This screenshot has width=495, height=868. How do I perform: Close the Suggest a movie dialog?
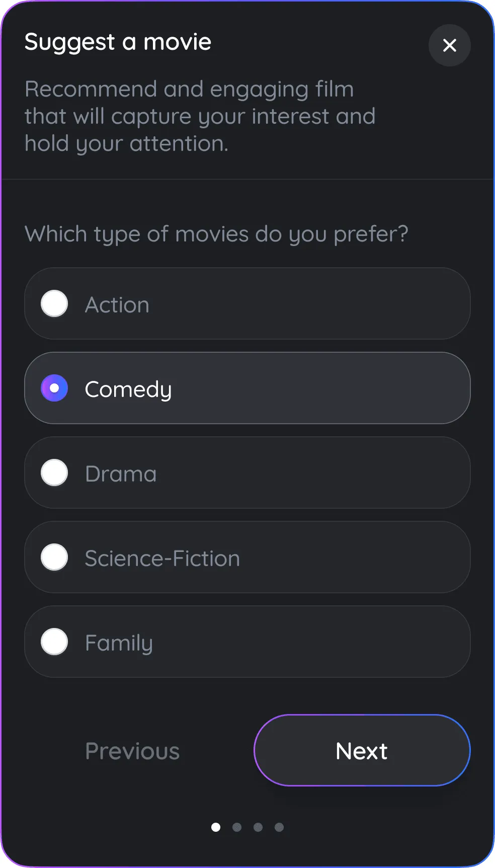pos(449,45)
